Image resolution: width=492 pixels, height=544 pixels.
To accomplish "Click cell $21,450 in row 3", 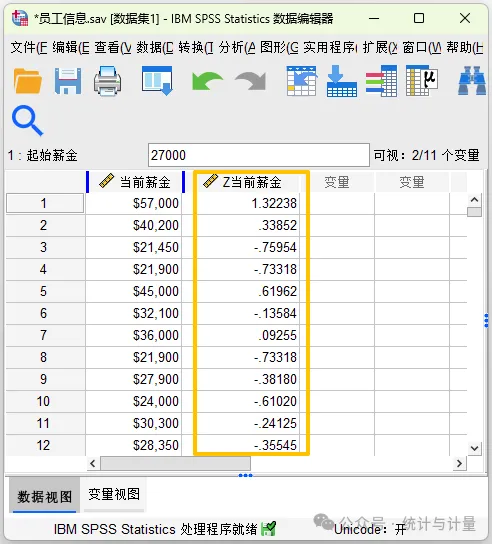I will (134, 247).
